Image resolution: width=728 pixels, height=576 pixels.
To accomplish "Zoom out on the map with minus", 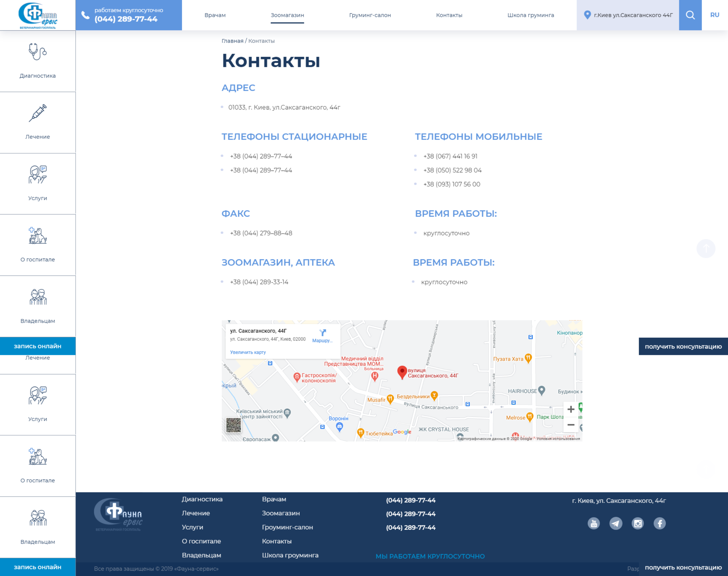I will (571, 424).
